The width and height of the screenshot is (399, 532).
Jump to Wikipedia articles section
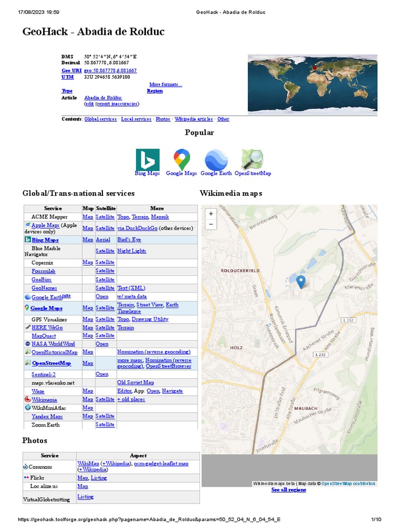click(194, 119)
